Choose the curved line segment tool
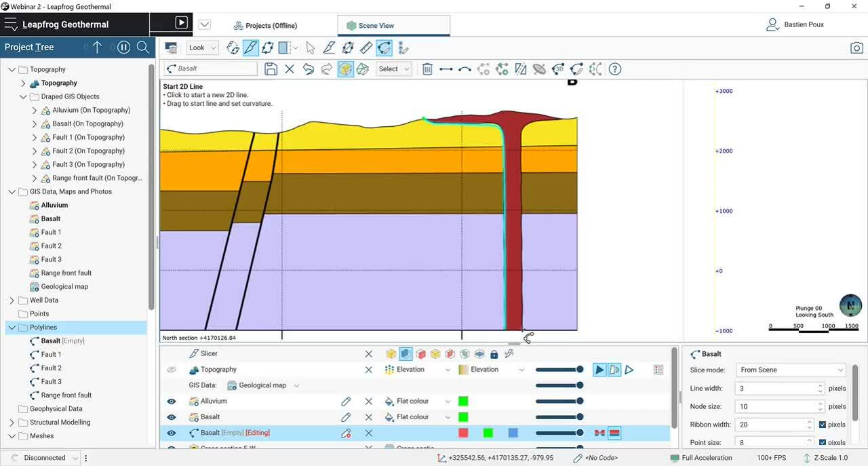 (x=465, y=69)
